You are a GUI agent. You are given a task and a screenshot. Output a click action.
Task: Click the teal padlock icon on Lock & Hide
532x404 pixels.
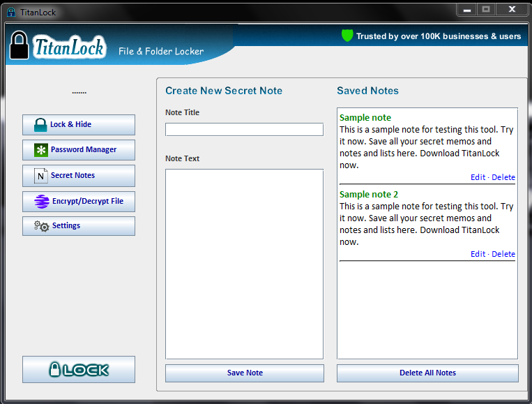click(40, 125)
